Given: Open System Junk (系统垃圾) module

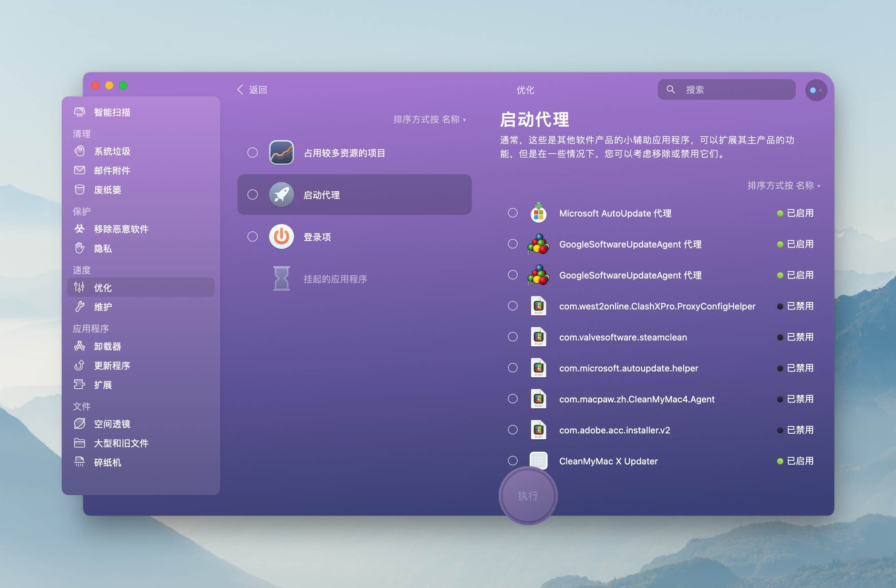Looking at the screenshot, I should pyautogui.click(x=112, y=151).
